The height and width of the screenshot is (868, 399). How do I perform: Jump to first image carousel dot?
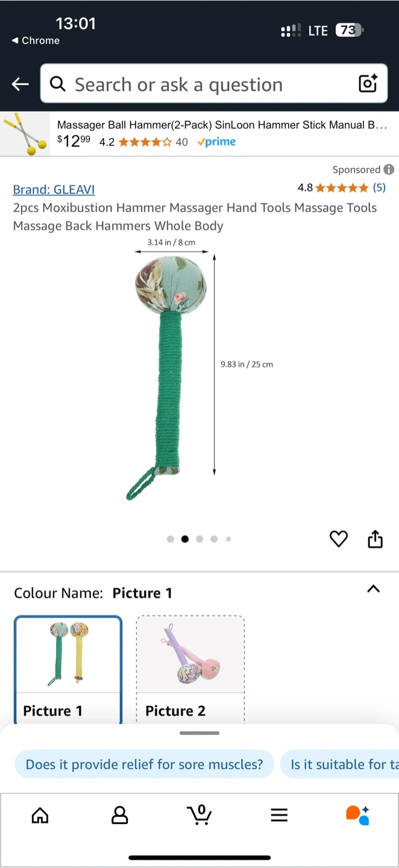[171, 539]
